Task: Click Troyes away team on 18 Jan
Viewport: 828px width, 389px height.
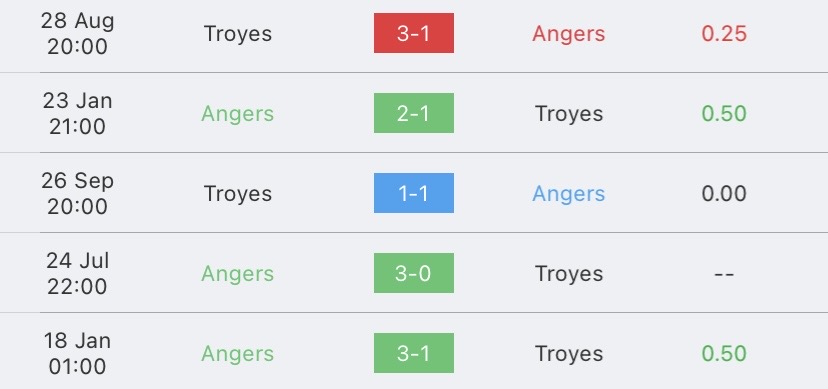Action: [x=569, y=354]
